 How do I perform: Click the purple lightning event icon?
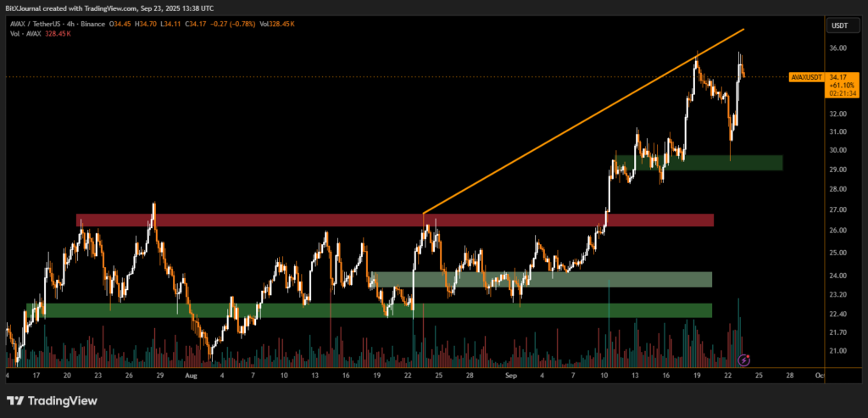pos(744,360)
